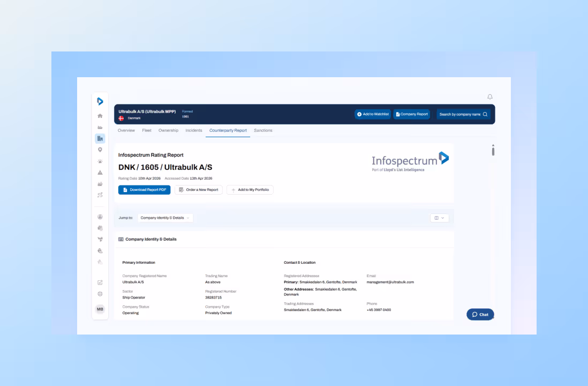The width and height of the screenshot is (588, 386).
Task: Open the filter funnel sidebar icon
Action: 100,239
